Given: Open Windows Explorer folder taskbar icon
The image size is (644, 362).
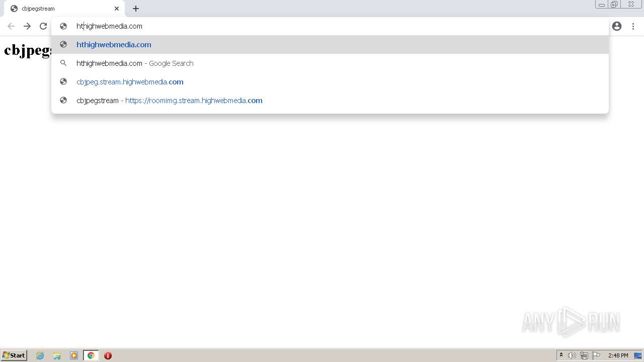Looking at the screenshot, I should 57,355.
